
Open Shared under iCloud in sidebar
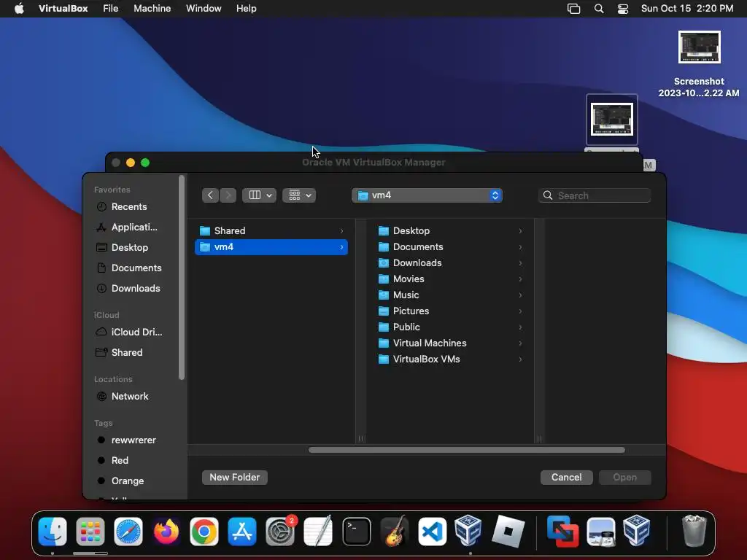[119, 352]
